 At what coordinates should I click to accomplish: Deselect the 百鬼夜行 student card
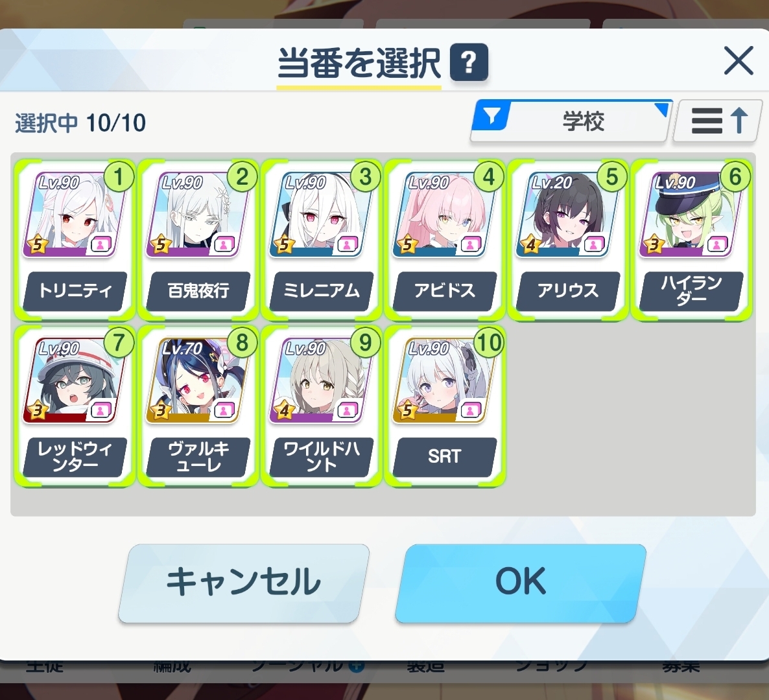pyautogui.click(x=198, y=239)
